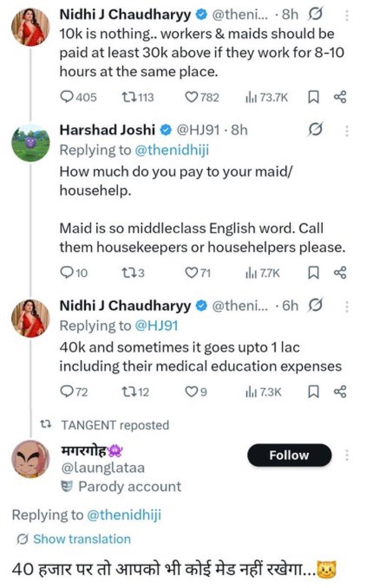Share the 40k and 1 lac tweet

(x=340, y=392)
